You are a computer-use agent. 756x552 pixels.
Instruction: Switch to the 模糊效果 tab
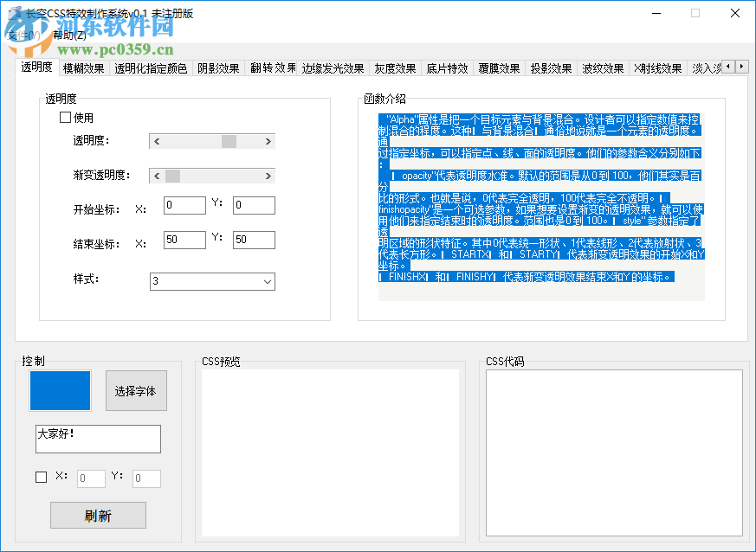[83, 68]
